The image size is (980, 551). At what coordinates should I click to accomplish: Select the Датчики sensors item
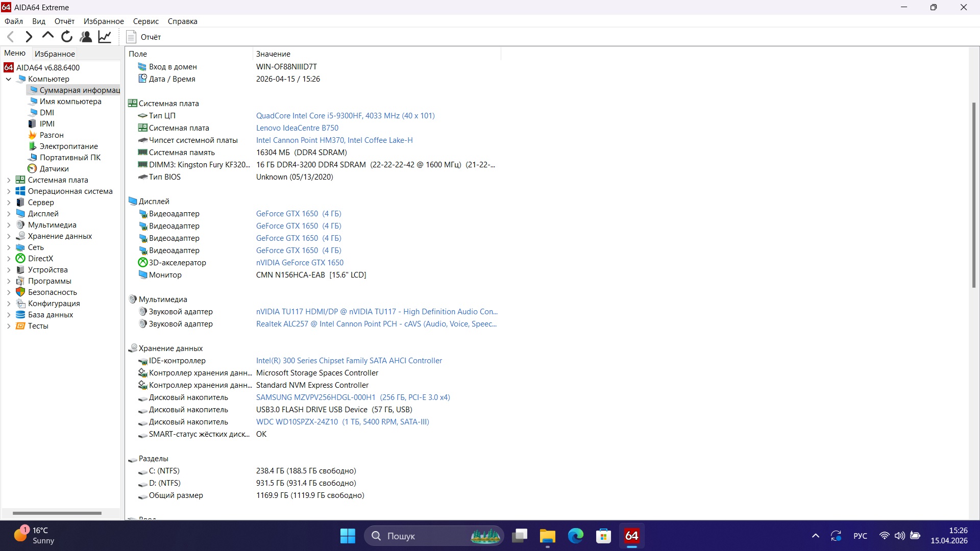click(x=53, y=168)
